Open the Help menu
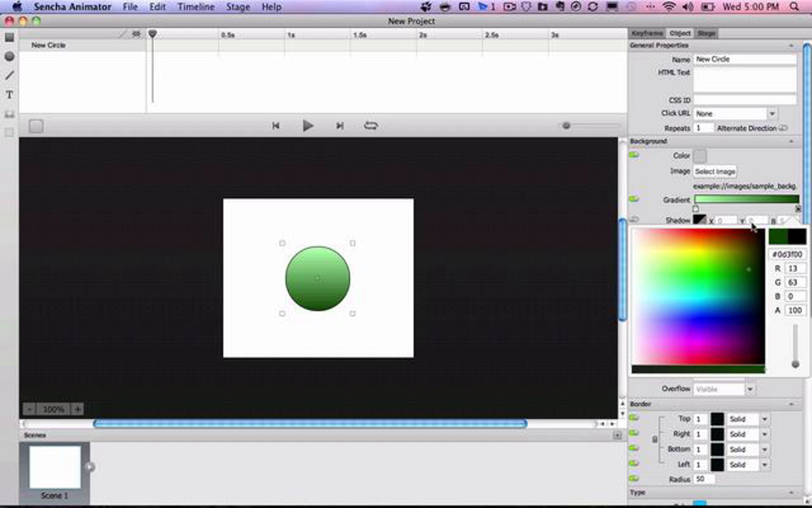 tap(272, 7)
